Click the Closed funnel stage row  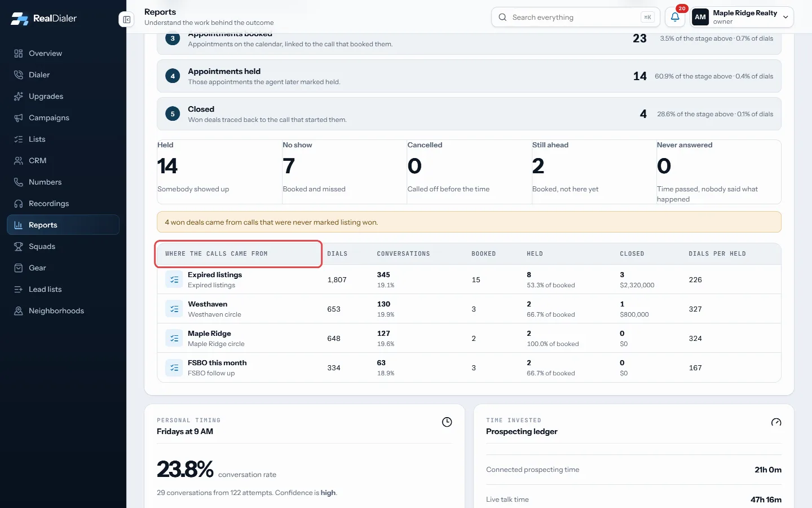tap(469, 114)
